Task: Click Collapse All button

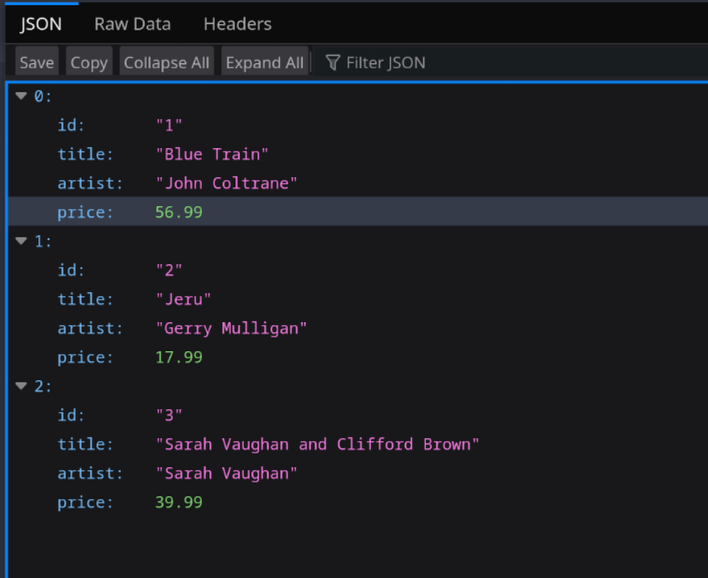Action: tap(166, 62)
